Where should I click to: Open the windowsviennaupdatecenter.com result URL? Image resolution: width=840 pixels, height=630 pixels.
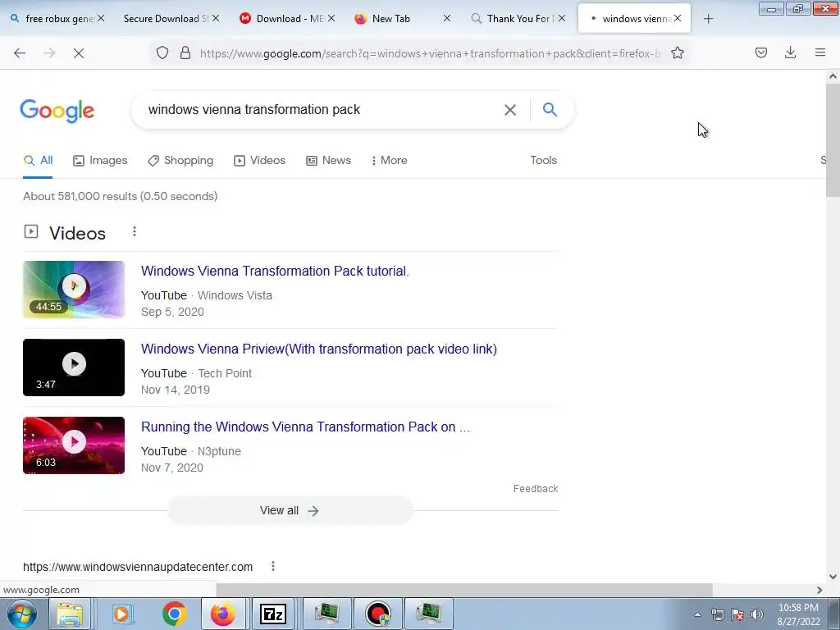tap(138, 567)
